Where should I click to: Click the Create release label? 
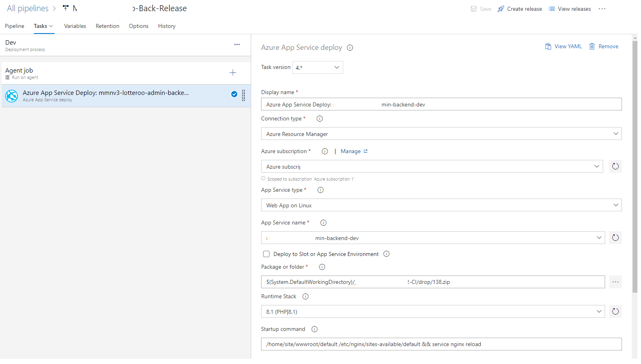pos(525,9)
